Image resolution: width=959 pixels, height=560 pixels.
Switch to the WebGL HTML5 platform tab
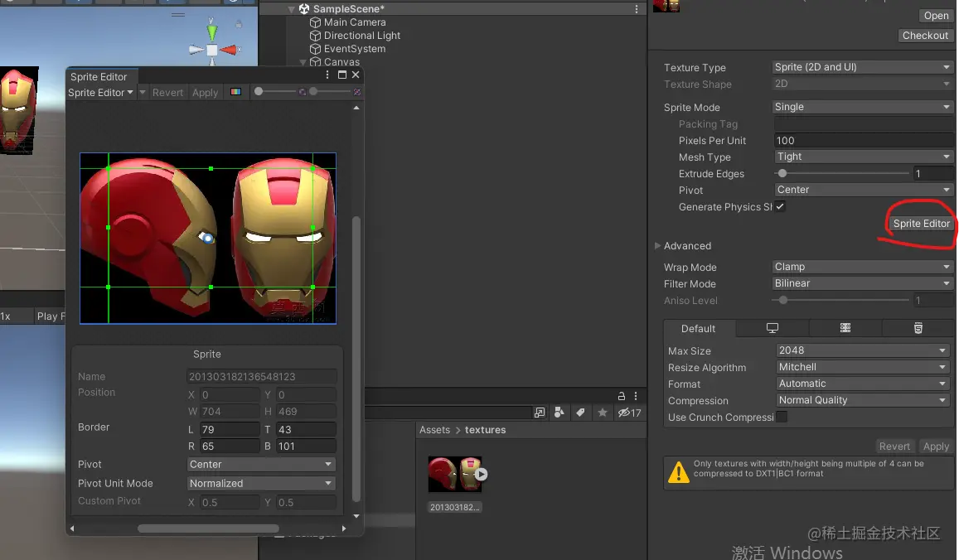[x=918, y=328]
